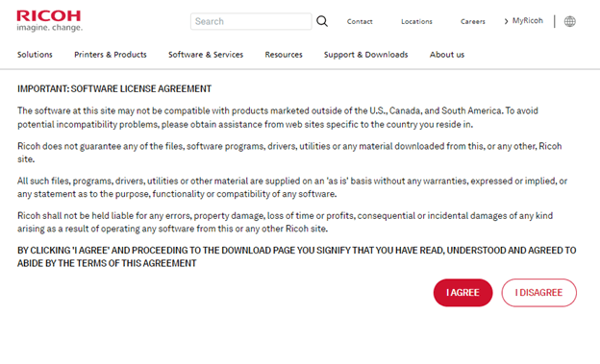Click the paragraph starting 'Ricoh does not guarantee'
The image size is (600, 364).
pos(289,153)
